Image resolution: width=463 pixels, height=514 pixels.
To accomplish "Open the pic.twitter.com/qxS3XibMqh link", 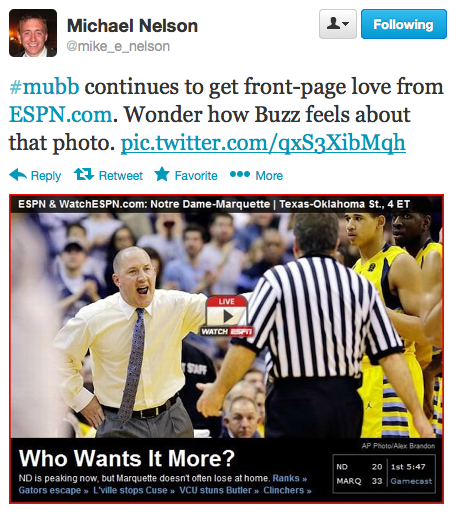I will (x=263, y=143).
